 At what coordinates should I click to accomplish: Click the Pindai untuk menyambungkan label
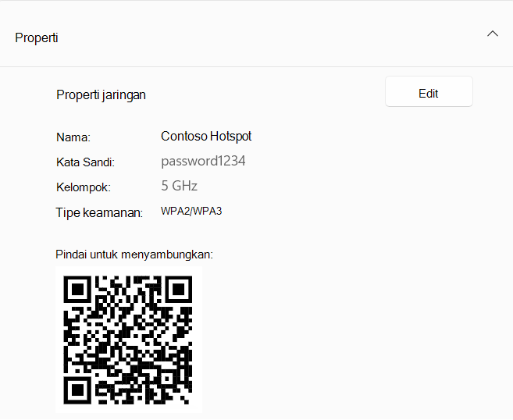(134, 254)
